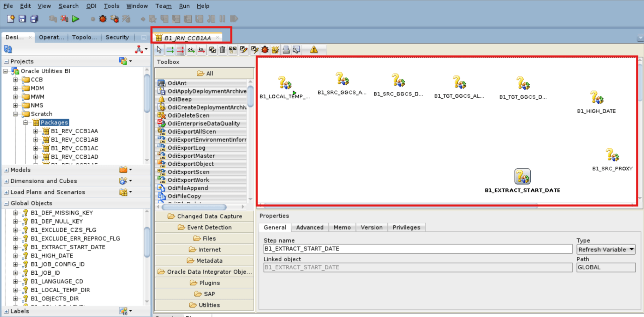This screenshot has height=317, width=644.
Task: Click the green Run arrow icon
Action: [75, 19]
